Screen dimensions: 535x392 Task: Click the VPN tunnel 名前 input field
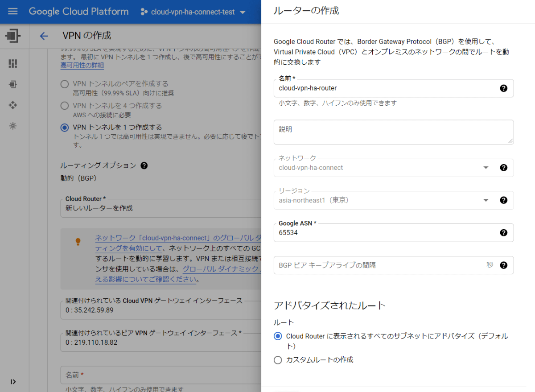click(160, 375)
